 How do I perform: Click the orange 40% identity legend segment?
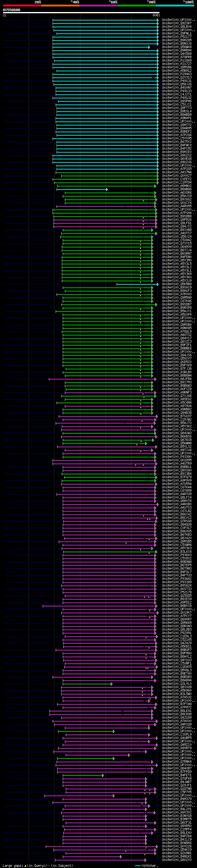(60, 6)
